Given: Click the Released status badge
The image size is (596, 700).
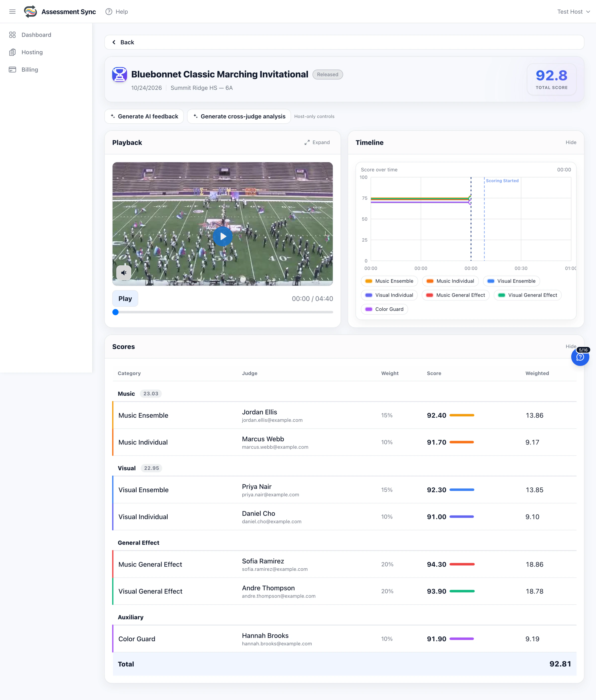Looking at the screenshot, I should click(327, 74).
